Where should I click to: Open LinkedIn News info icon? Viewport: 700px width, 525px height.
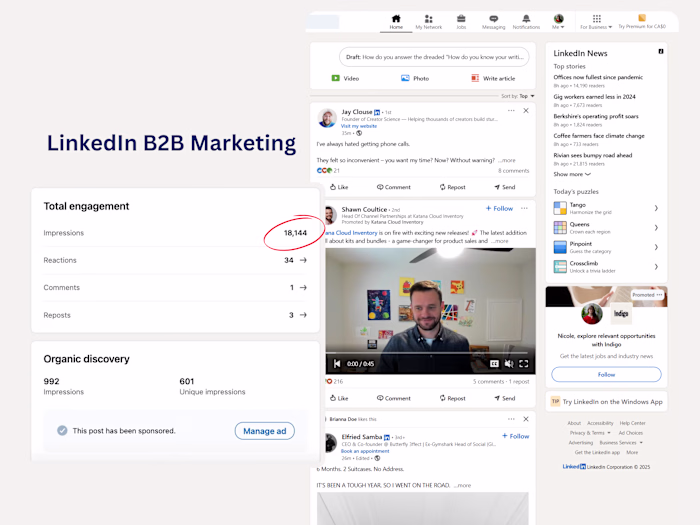(661, 52)
